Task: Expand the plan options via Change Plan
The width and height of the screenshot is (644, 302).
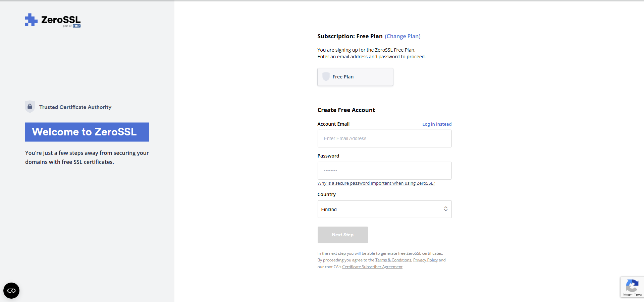Action: point(402,36)
